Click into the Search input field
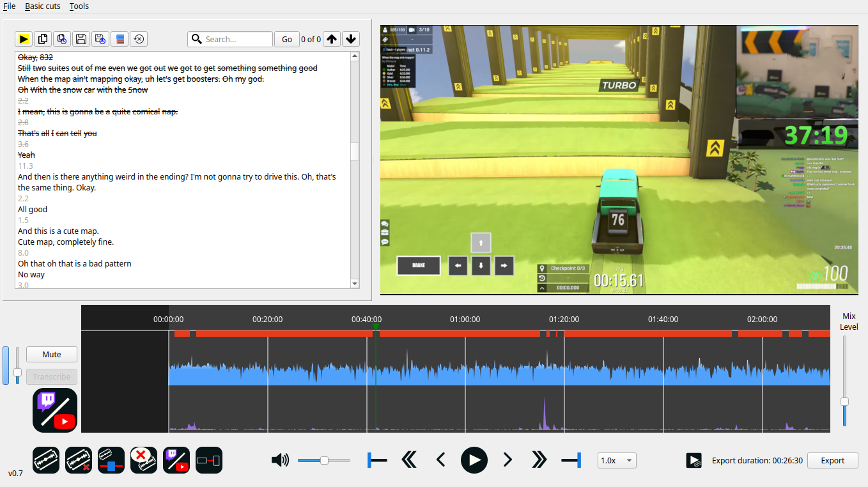 pyautogui.click(x=230, y=39)
